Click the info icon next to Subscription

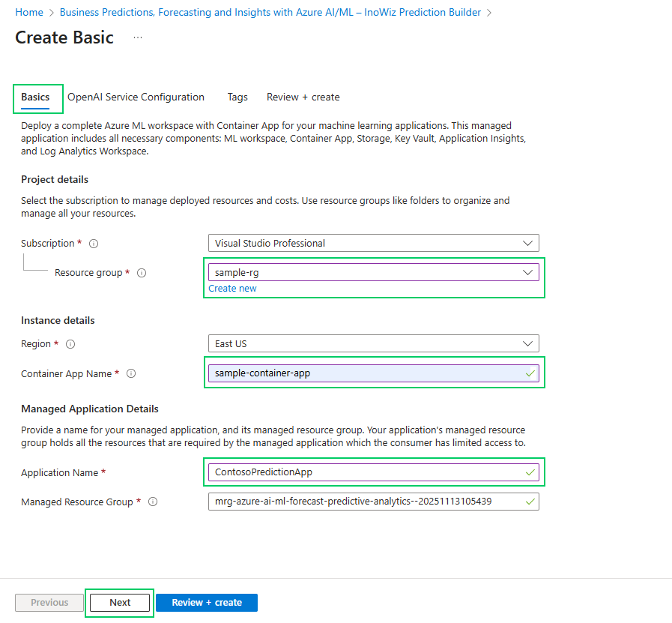(x=94, y=244)
